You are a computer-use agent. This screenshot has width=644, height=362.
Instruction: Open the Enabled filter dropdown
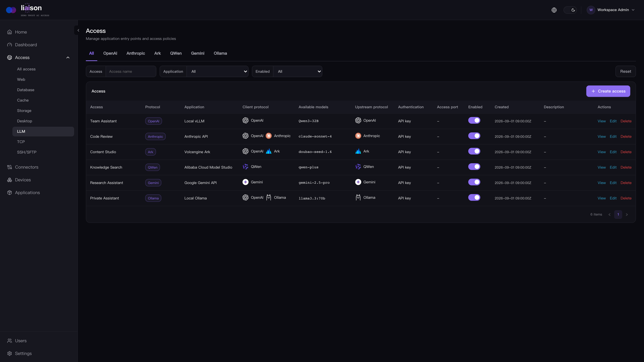click(298, 71)
